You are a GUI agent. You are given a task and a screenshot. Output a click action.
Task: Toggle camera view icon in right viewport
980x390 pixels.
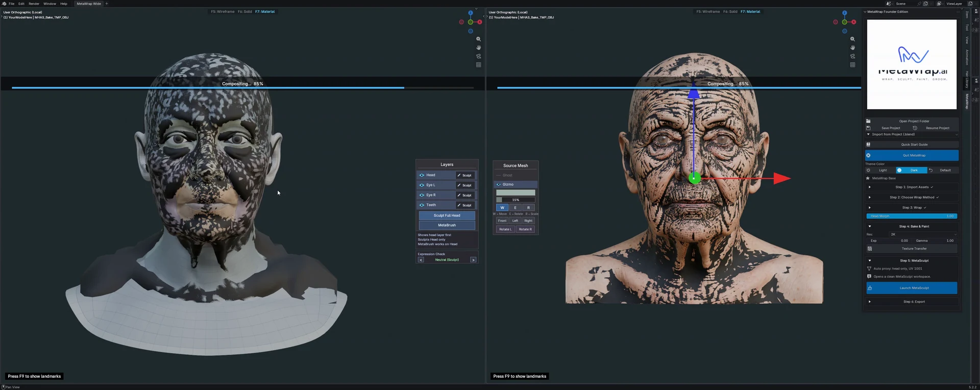(852, 56)
